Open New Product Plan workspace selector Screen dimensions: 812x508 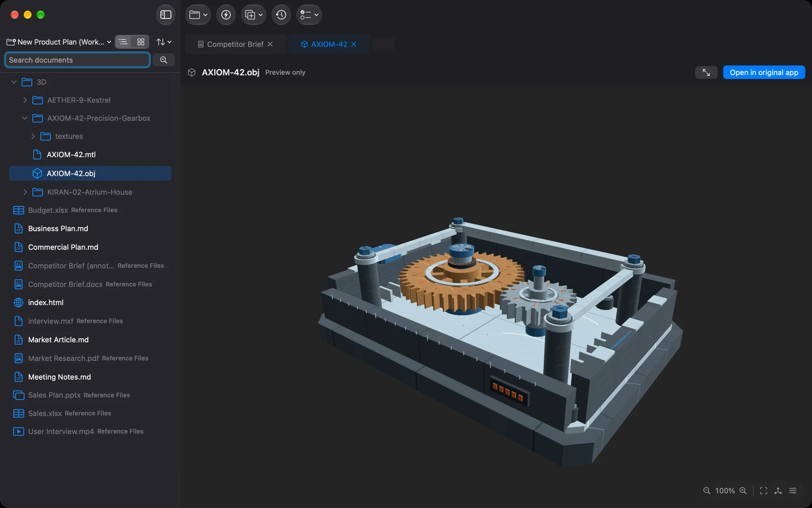[59, 42]
